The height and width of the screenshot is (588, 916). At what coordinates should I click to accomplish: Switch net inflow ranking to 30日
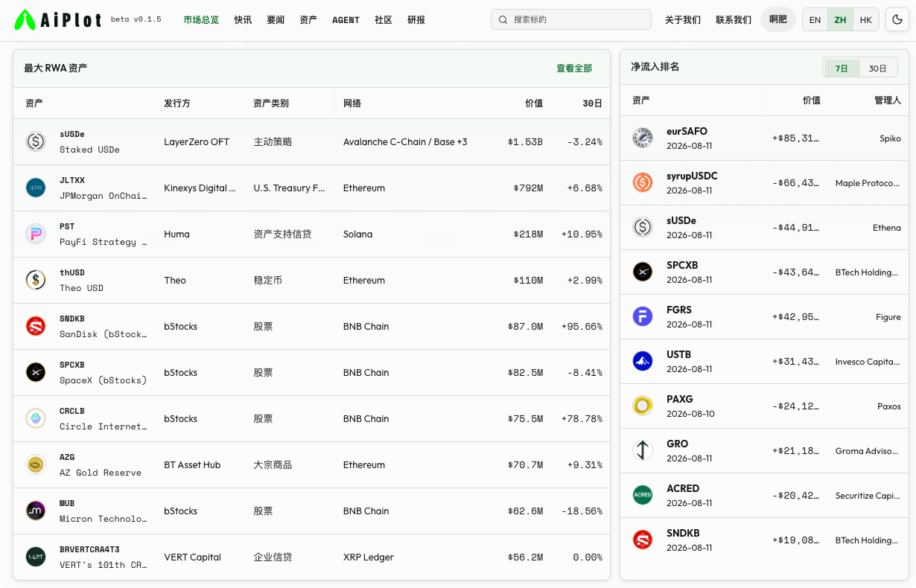pyautogui.click(x=878, y=68)
